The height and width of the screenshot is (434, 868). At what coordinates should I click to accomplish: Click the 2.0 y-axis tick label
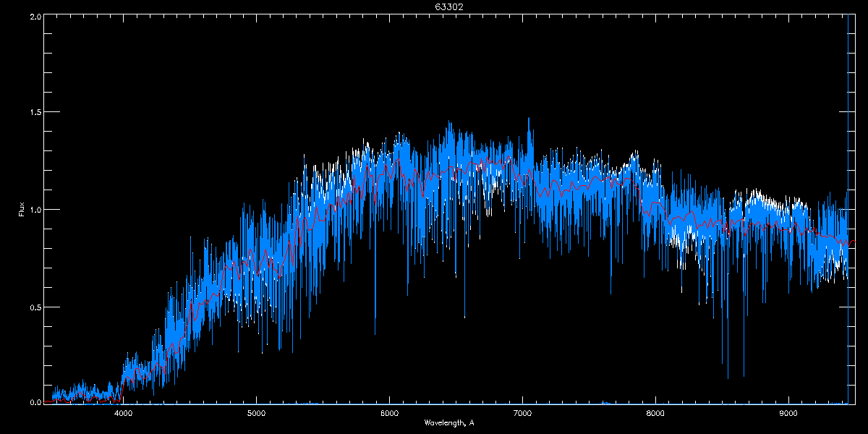pos(35,16)
